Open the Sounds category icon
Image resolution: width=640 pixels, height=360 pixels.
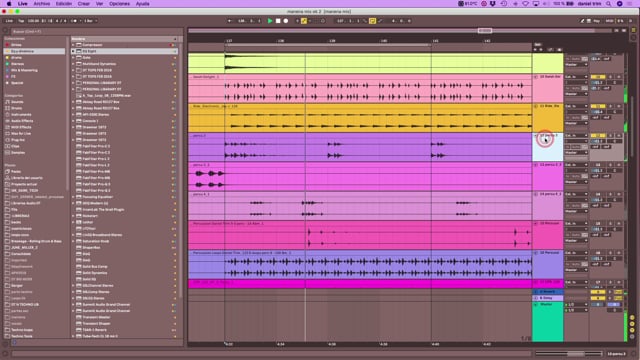(7, 102)
